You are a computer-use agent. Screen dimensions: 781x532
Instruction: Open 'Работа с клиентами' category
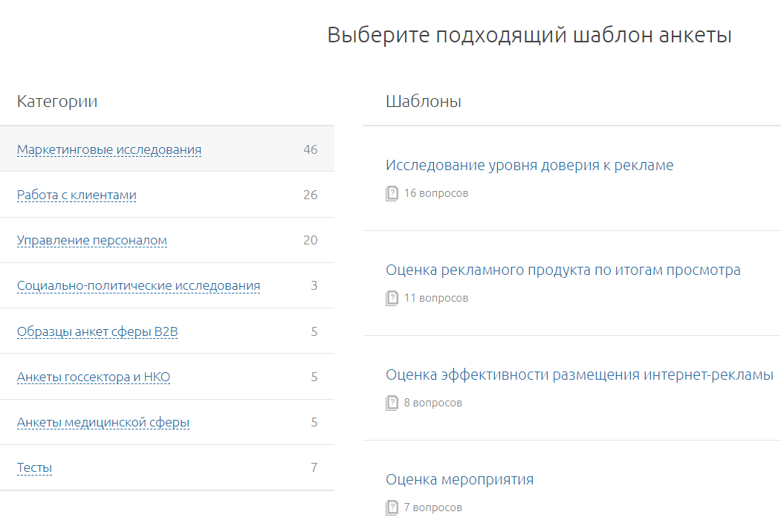[77, 195]
